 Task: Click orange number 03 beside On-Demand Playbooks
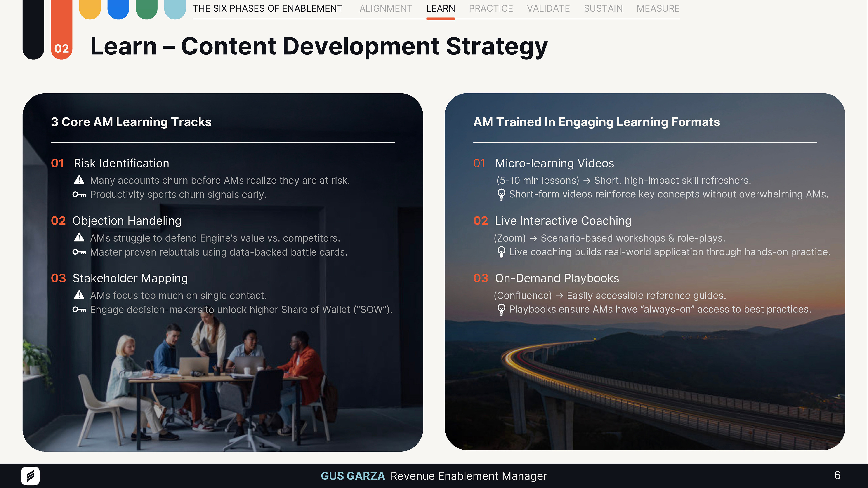click(x=481, y=278)
